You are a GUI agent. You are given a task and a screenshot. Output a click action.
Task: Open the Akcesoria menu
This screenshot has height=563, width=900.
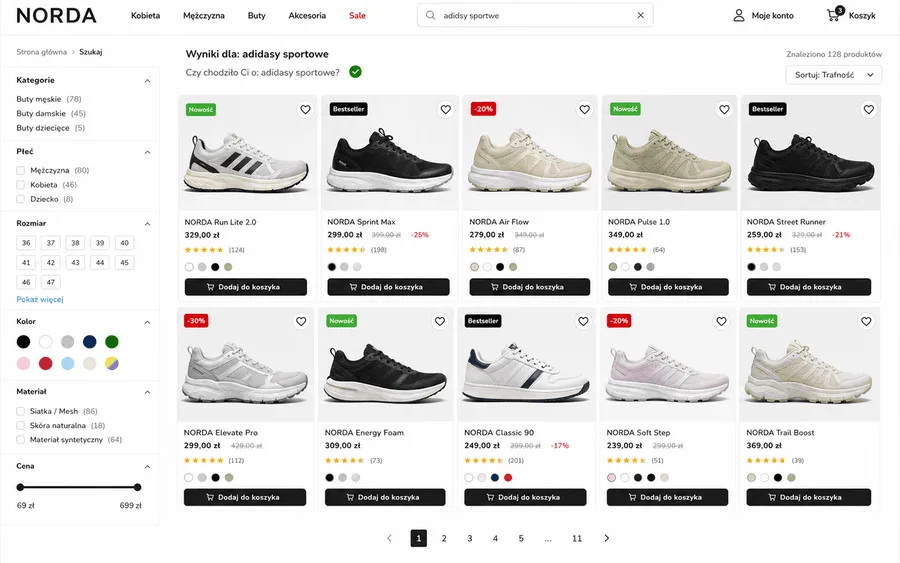[x=307, y=15]
